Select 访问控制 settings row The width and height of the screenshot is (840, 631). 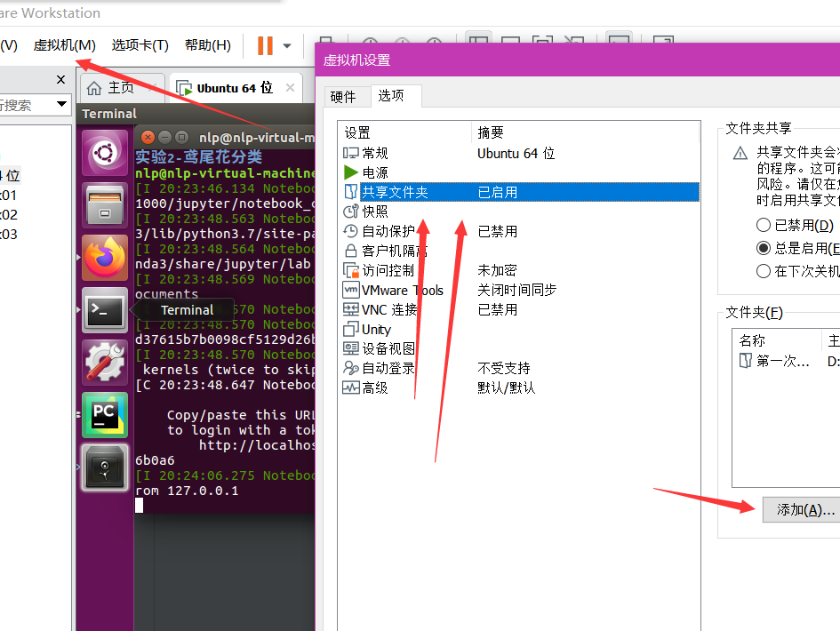click(x=518, y=270)
